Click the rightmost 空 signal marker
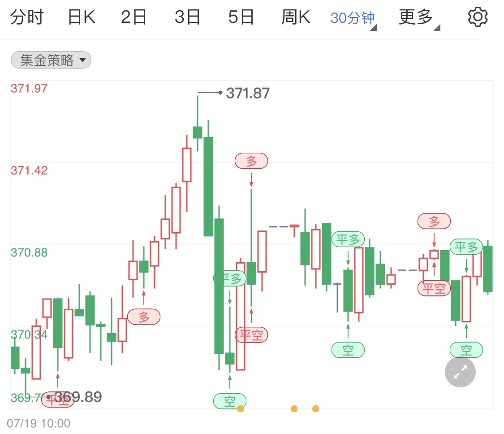This screenshot has height=434, width=504. [466, 350]
